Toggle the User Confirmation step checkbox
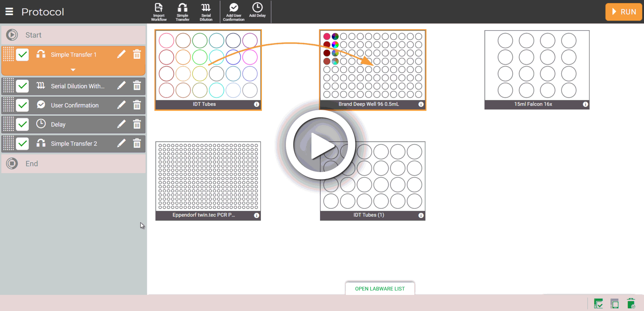 (22, 105)
